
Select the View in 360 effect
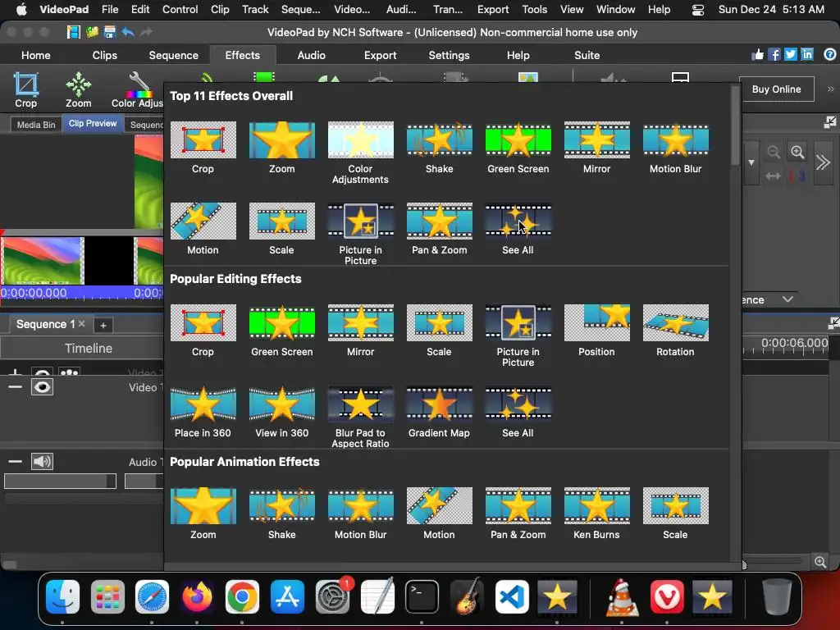[282, 412]
